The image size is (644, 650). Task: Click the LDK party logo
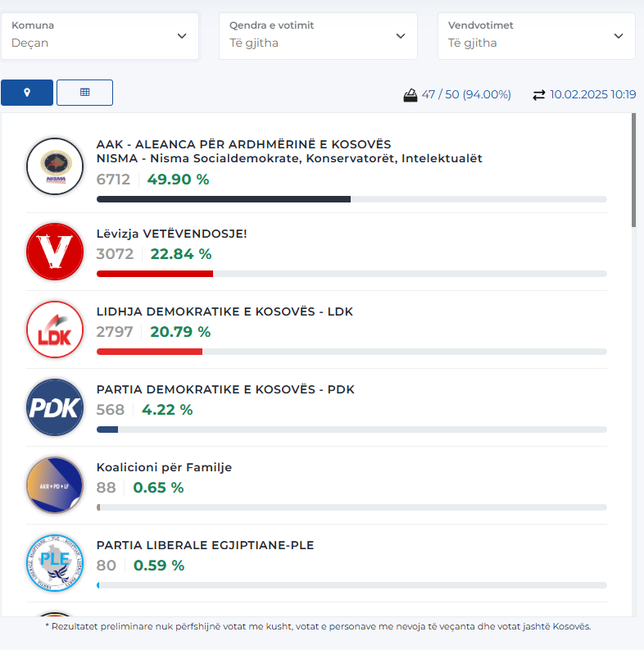[x=55, y=330]
